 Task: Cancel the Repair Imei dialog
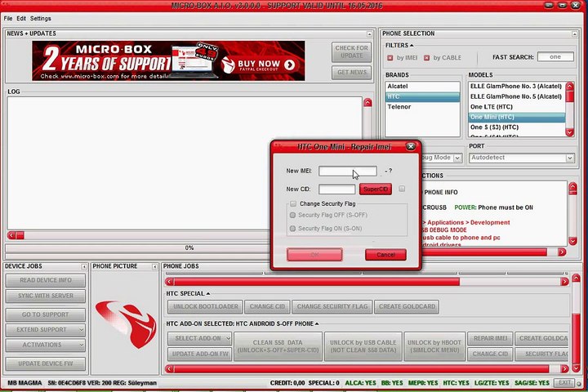coord(385,255)
